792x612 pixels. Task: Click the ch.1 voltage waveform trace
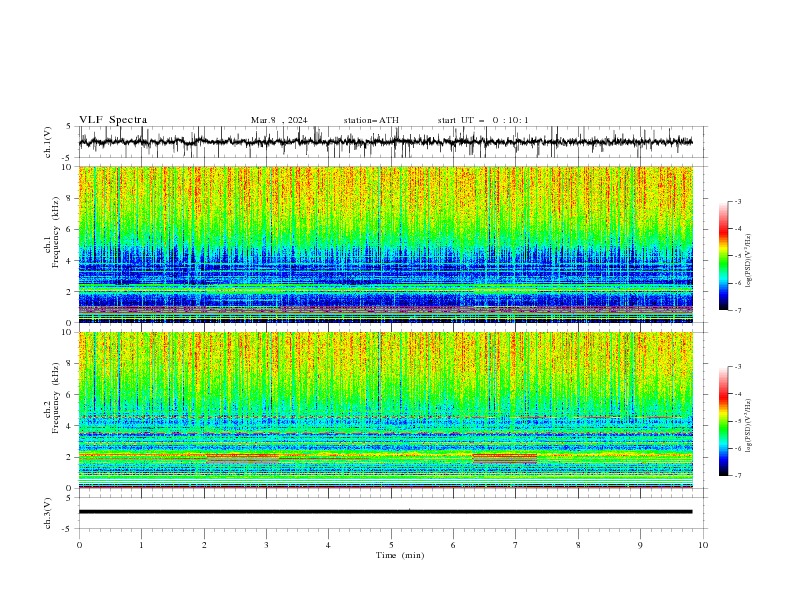pyautogui.click(x=385, y=142)
